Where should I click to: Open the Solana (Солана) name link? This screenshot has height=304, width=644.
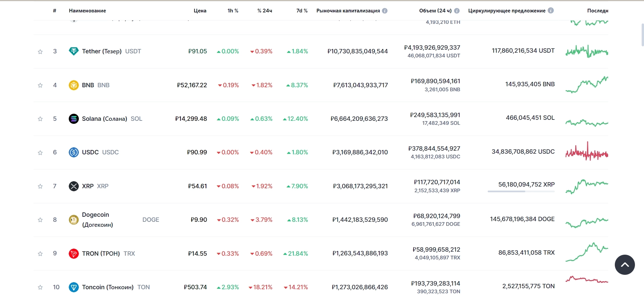[x=104, y=119]
